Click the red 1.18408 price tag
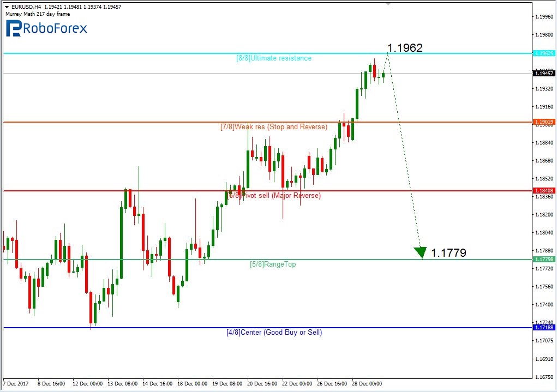Image resolution: width=557 pixels, height=392 pixels. tap(544, 191)
